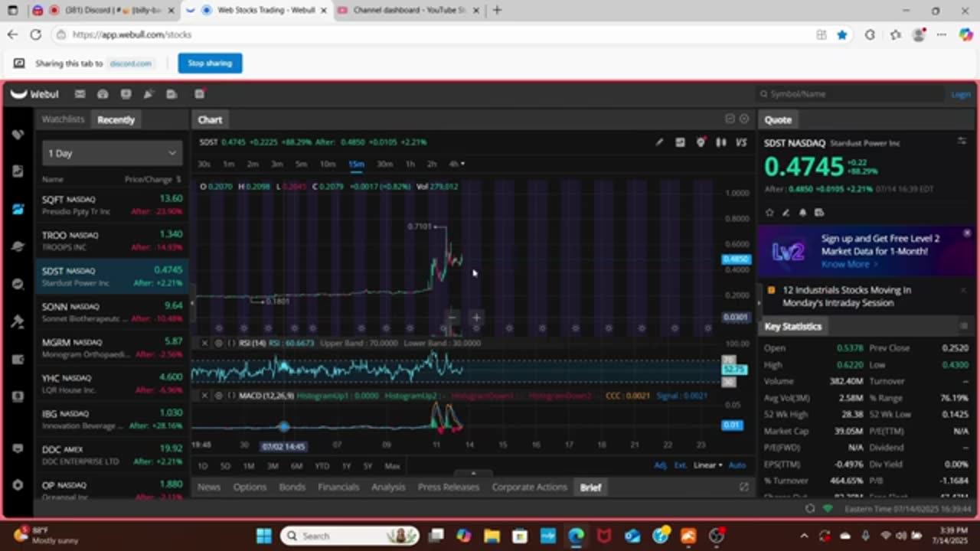Click the lightbulb icon on chart toolbar
Viewport: 980px width, 551px height.
[x=701, y=142]
